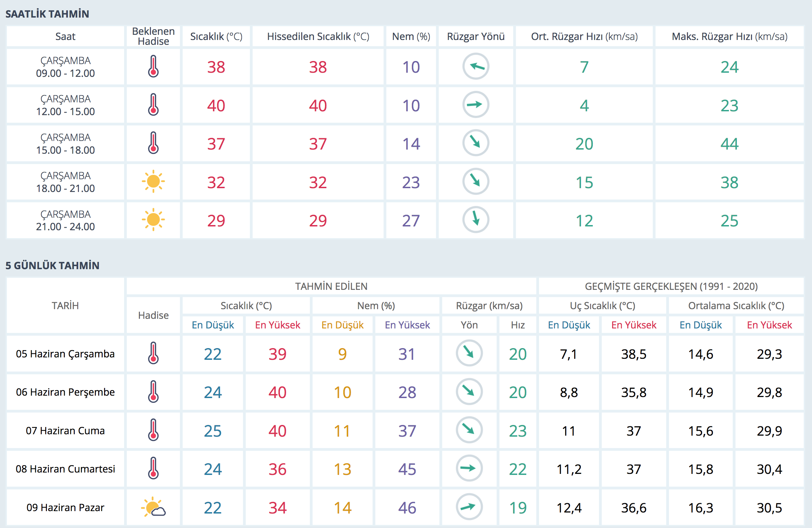This screenshot has width=812, height=528.
Task: Click the SAATLİK TAHMİN section title
Action: coord(47,14)
